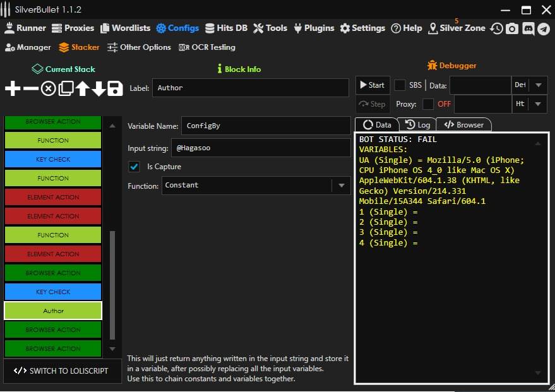The width and height of the screenshot is (555, 392).
Task: Enable the SBS checkbox
Action: (400, 85)
